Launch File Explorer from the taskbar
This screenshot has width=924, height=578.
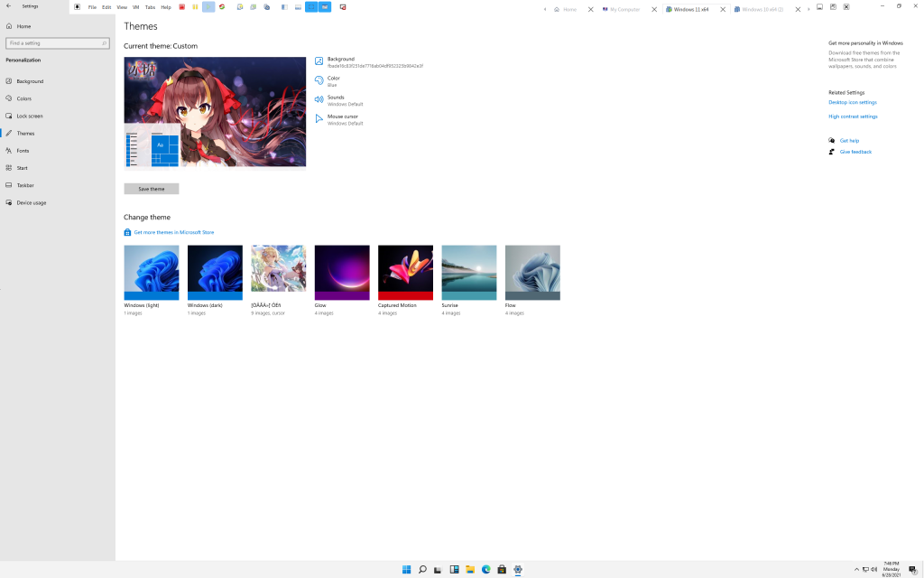[x=470, y=570]
